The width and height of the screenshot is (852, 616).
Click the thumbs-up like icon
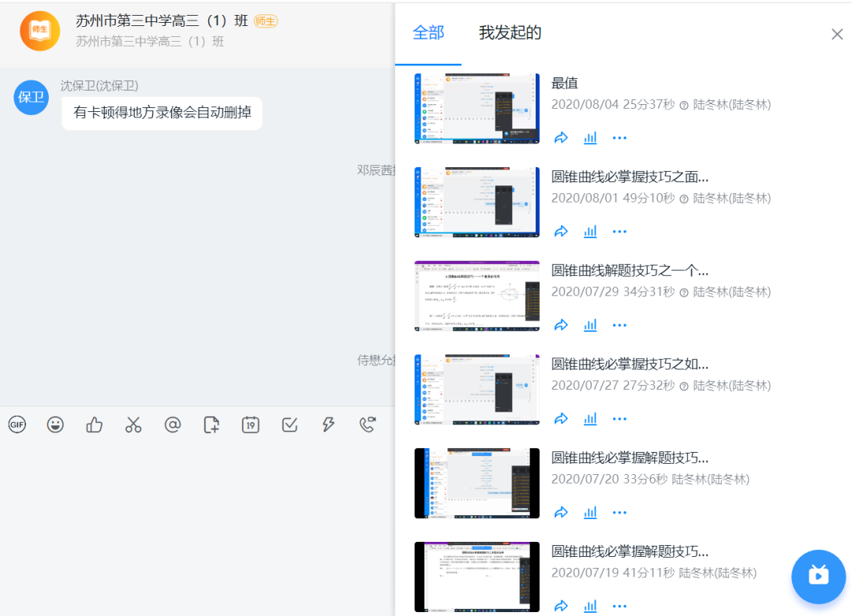[94, 424]
